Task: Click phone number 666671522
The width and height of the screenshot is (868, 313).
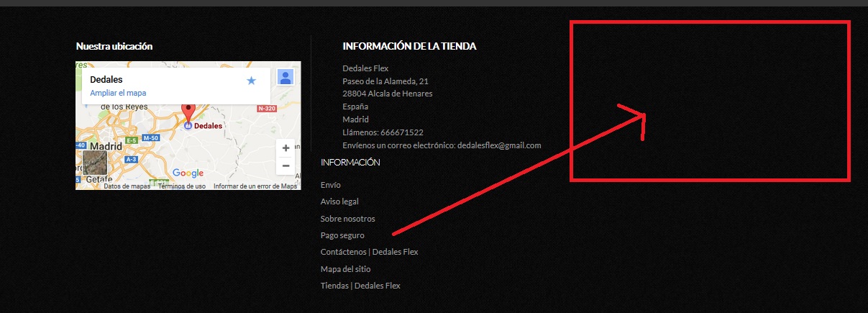Action: tap(403, 132)
